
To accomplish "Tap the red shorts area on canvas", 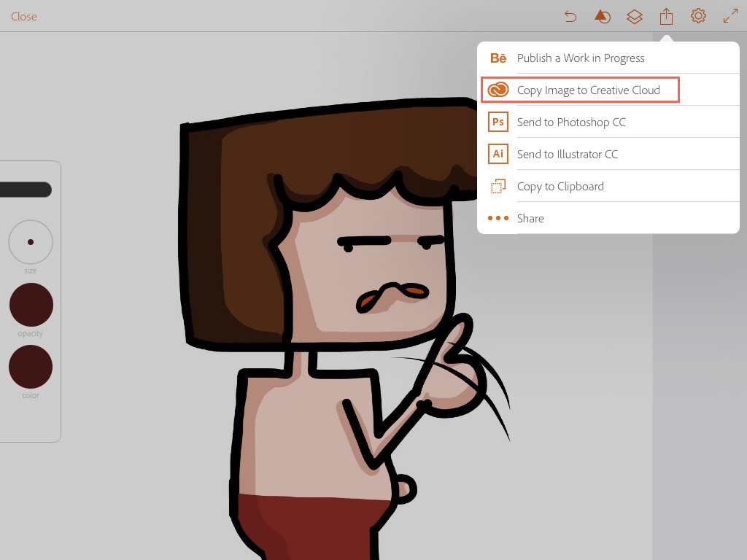I will click(x=314, y=526).
